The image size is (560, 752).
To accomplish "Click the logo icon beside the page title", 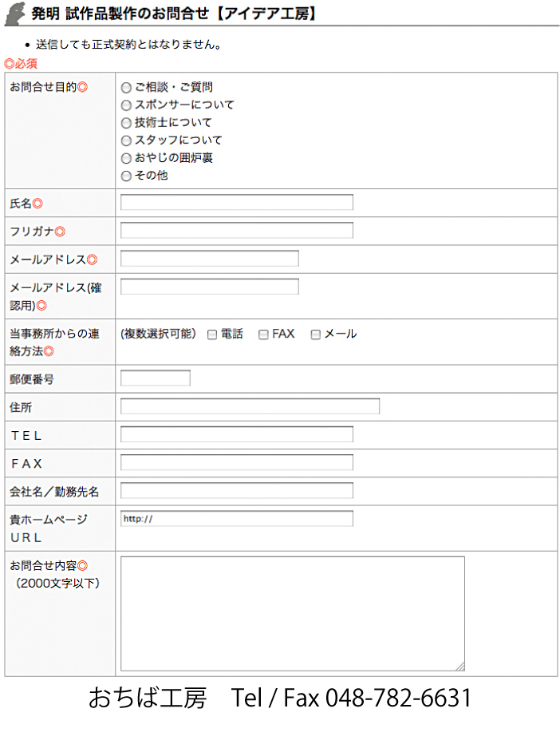I will [x=16, y=13].
